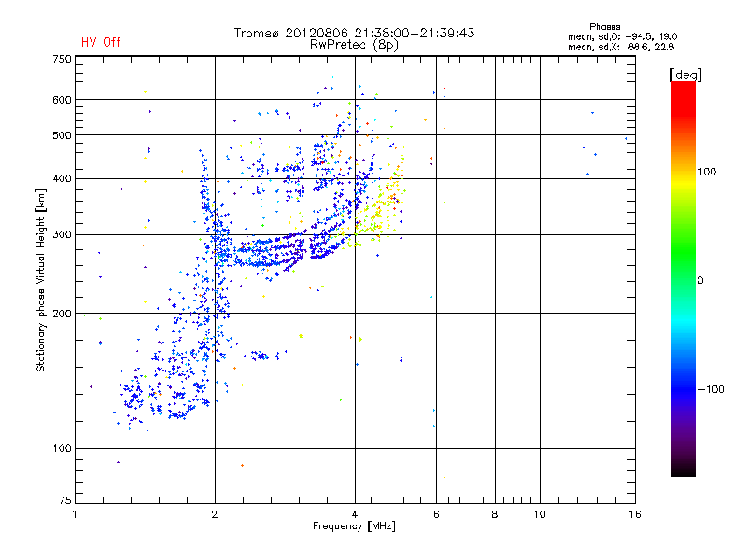747x560 pixels.
Task: Click y-axis tick label '400'
Action: pyautogui.click(x=62, y=179)
